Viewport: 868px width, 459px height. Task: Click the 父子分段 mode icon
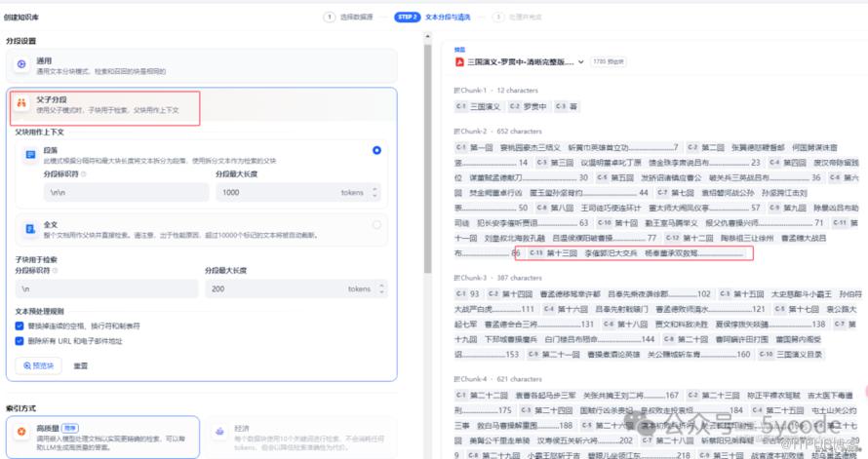point(21,103)
